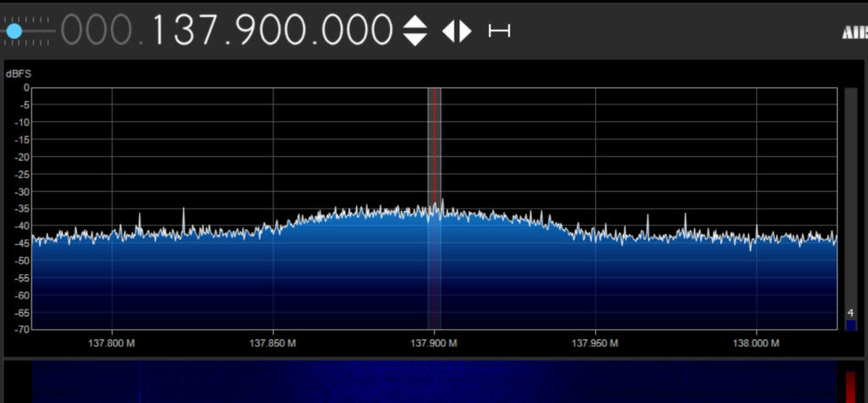Click the 1 digit in frequency display
868x403 pixels.
pyautogui.click(x=161, y=31)
